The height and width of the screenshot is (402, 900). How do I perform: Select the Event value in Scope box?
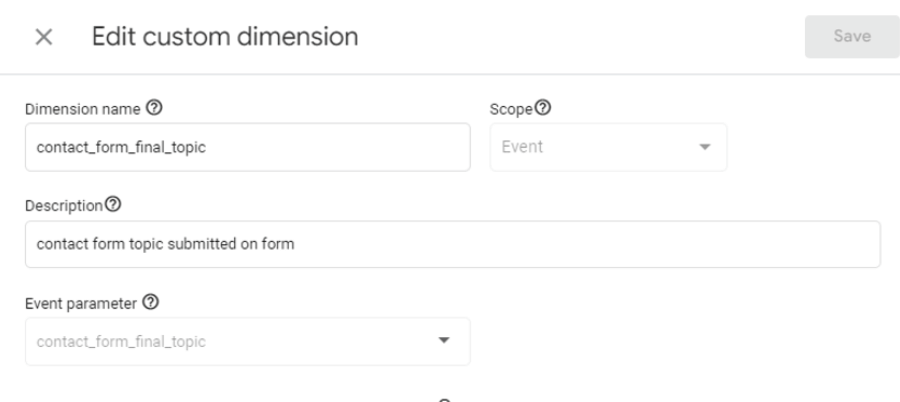pyautogui.click(x=522, y=147)
